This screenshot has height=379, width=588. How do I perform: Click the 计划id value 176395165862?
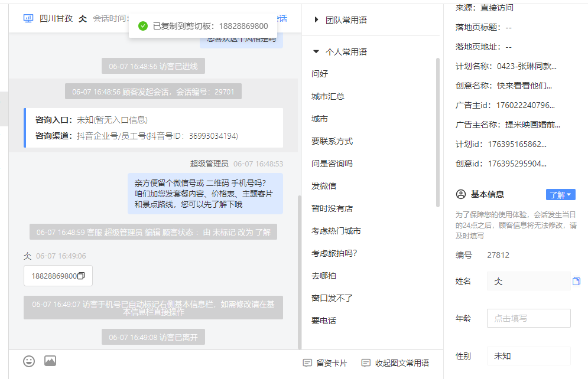click(517, 144)
